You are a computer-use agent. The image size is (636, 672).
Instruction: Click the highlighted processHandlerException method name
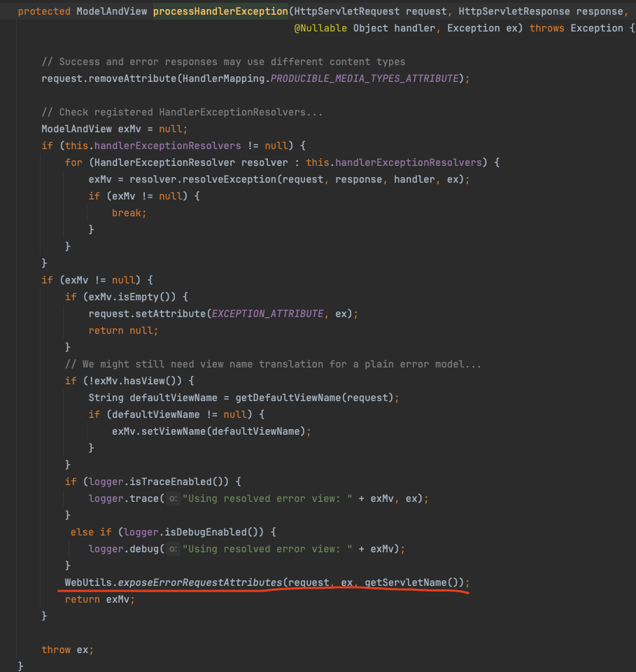[x=220, y=11]
